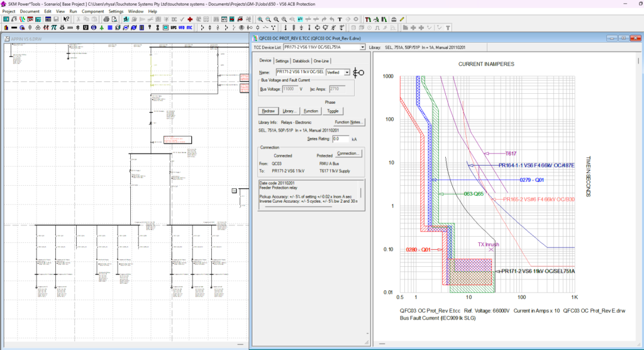Click the red cross toolbar icon
Viewport: 644px width, 350px height.
coord(190,20)
